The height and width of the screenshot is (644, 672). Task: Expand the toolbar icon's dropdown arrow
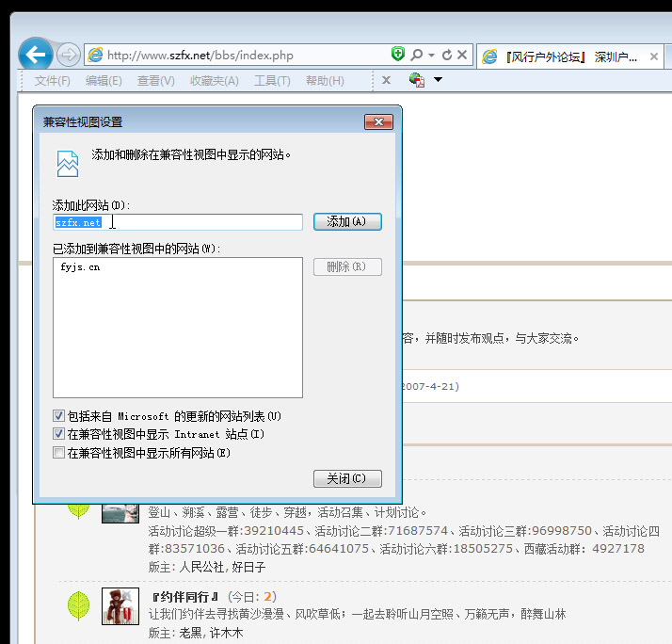tap(438, 79)
